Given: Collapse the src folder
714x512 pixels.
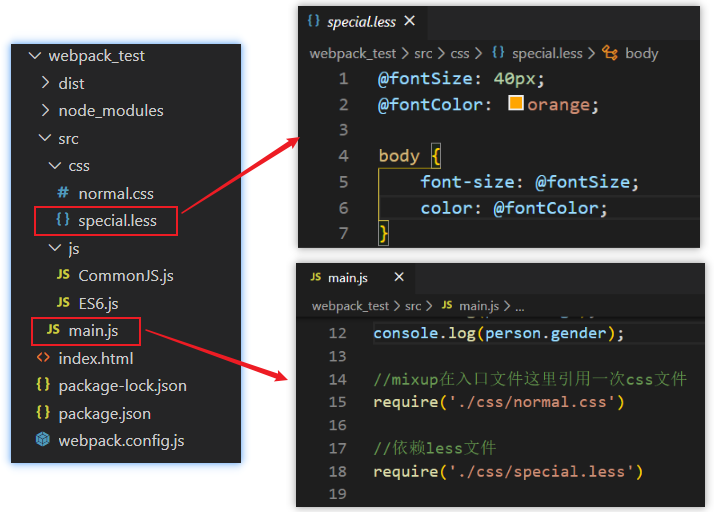Looking at the screenshot, I should 45,139.
